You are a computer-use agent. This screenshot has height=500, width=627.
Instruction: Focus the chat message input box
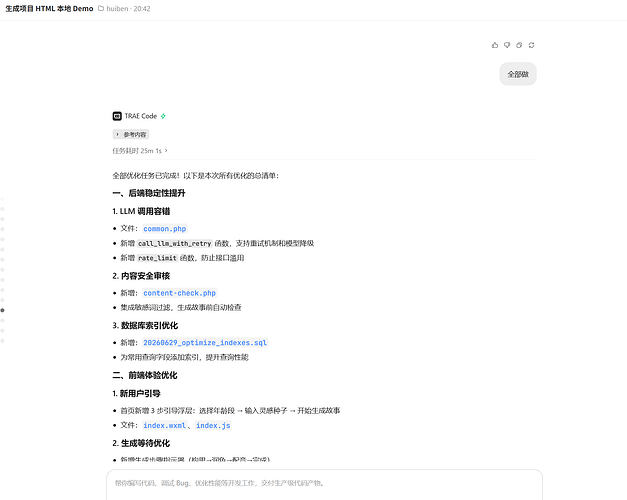(x=324, y=485)
